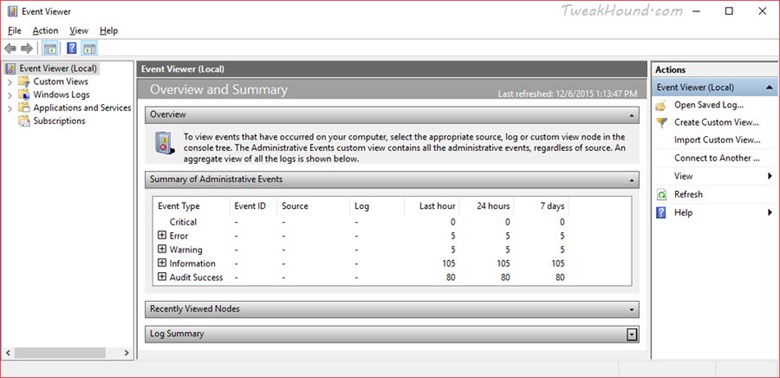
Task: Click the tree pane horizontal scrollbar thumb
Action: [60, 353]
